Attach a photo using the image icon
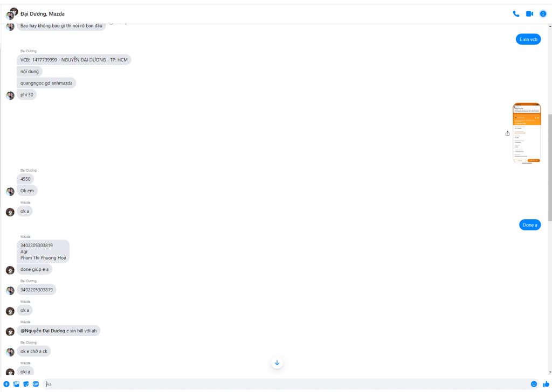This screenshot has width=552, height=392. (16, 384)
